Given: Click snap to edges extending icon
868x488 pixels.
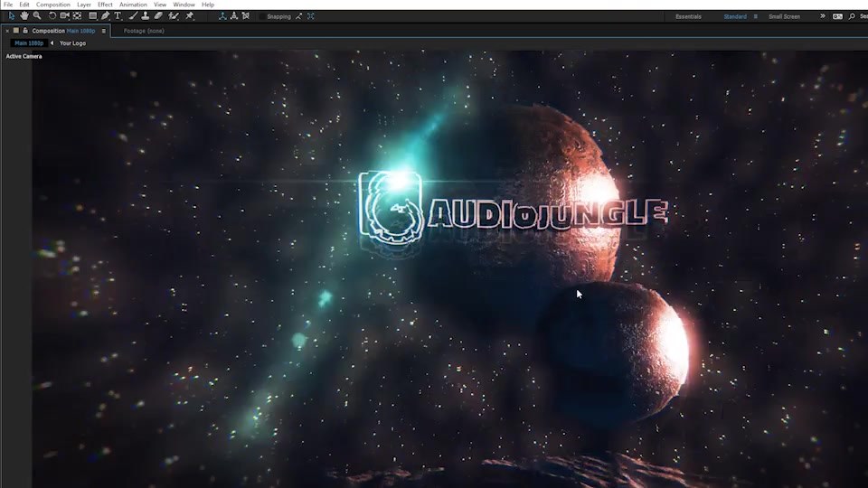Looking at the screenshot, I should click(299, 16).
